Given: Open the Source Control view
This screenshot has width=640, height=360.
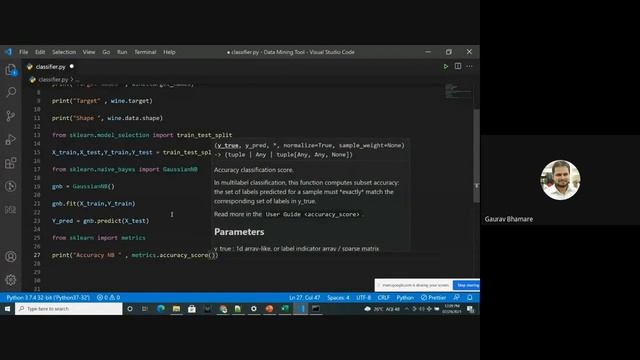Looking at the screenshot, I should coord(11,116).
